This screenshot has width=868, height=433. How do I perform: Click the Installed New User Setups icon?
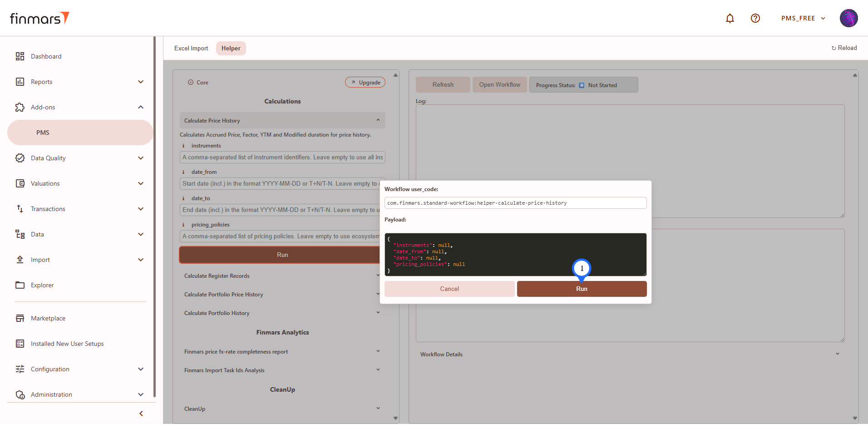pyautogui.click(x=20, y=344)
